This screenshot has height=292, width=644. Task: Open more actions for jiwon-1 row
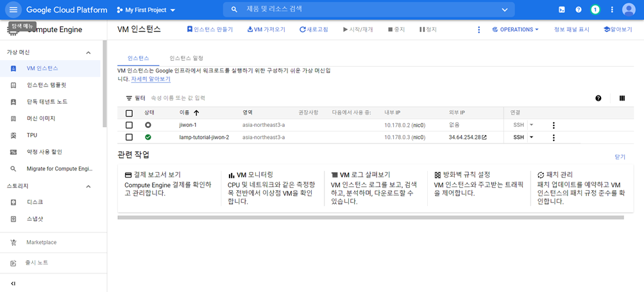553,125
